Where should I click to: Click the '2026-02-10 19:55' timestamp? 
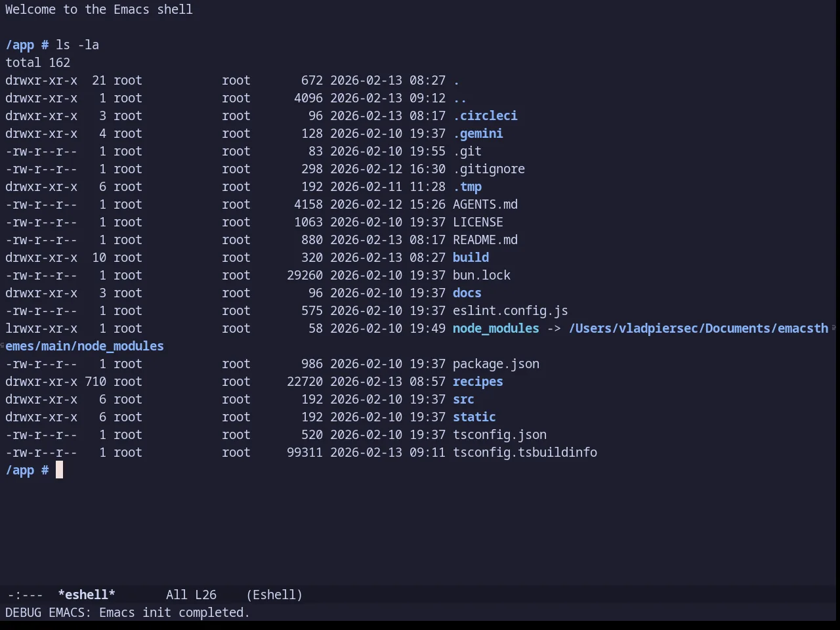coord(388,151)
